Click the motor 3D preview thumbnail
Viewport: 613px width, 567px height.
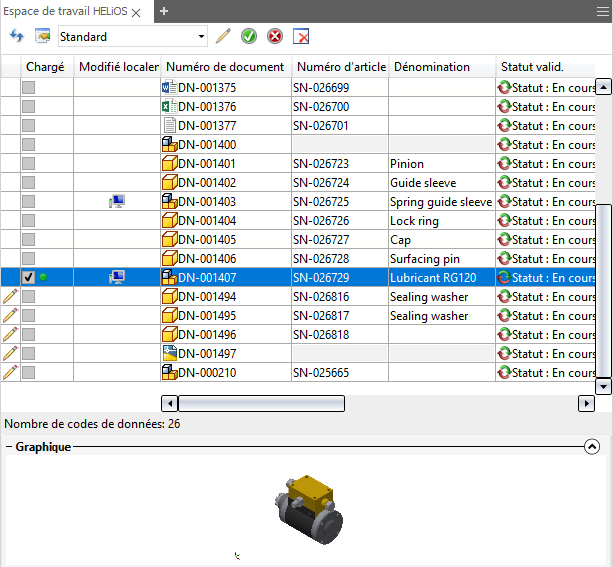point(309,510)
